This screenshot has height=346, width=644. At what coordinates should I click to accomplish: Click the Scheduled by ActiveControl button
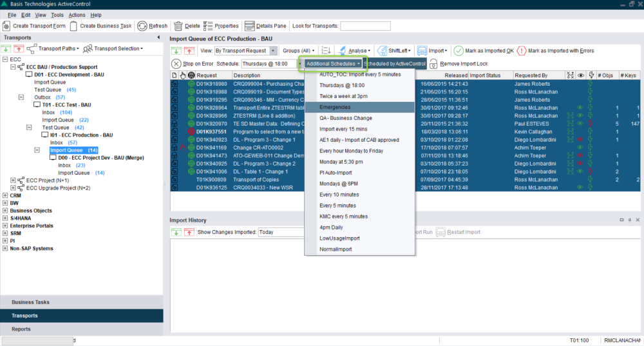(395, 64)
